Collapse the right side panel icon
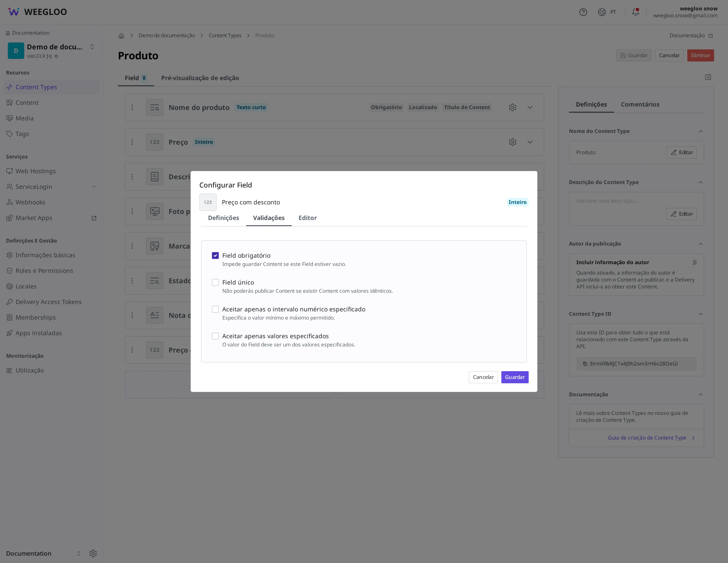Screen dimensions: 728x563 point(708,77)
